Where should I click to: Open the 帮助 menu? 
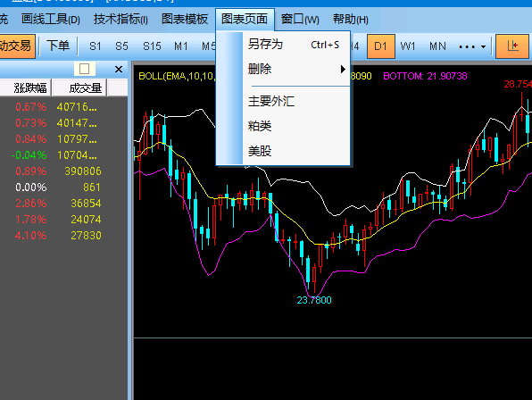point(351,20)
